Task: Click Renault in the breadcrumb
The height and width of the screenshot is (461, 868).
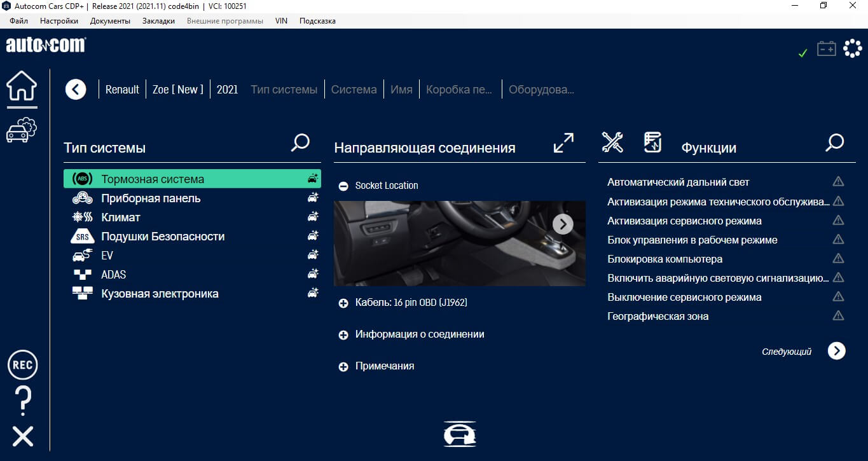Action: [122, 90]
